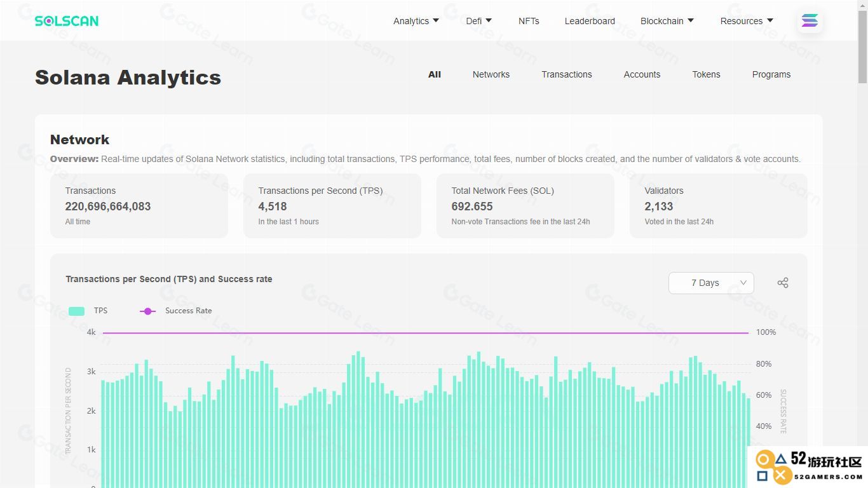This screenshot has width=868, height=488.
Task: Click the chart title about TPS and Success rate
Action: point(169,279)
